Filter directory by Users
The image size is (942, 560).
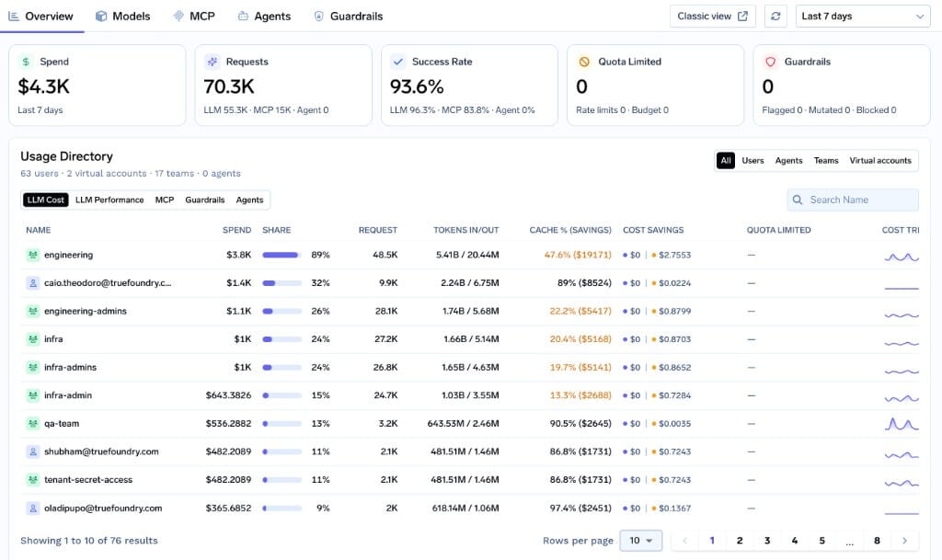pyautogui.click(x=752, y=160)
